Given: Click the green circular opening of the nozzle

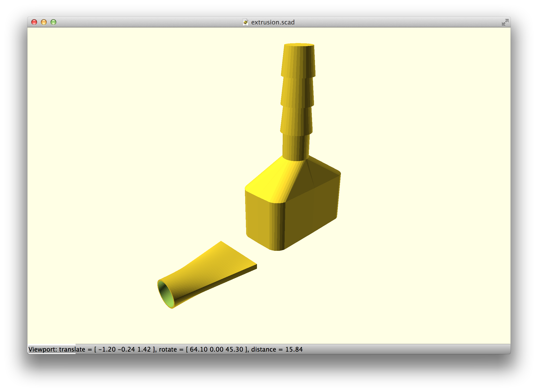Looking at the screenshot, I should coord(166,295).
